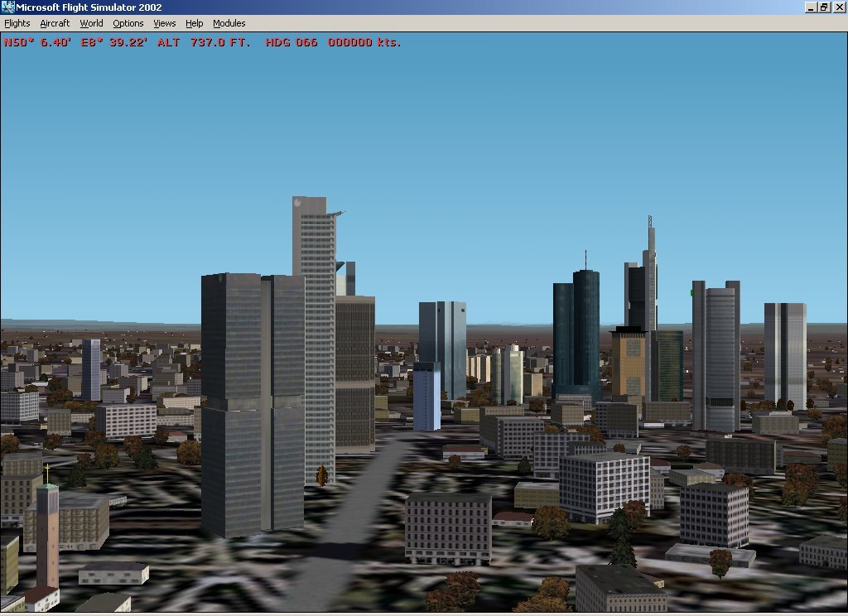Expand the Options menu
The height and width of the screenshot is (616, 848).
(128, 23)
